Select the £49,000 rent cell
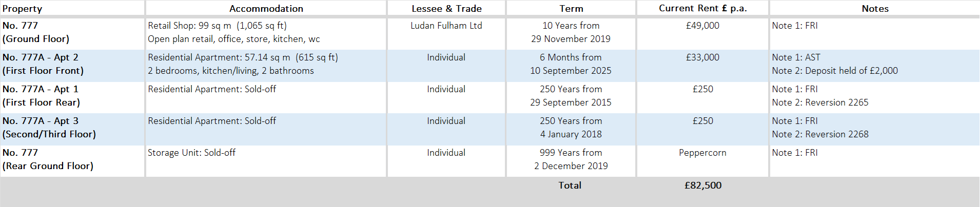 702,26
